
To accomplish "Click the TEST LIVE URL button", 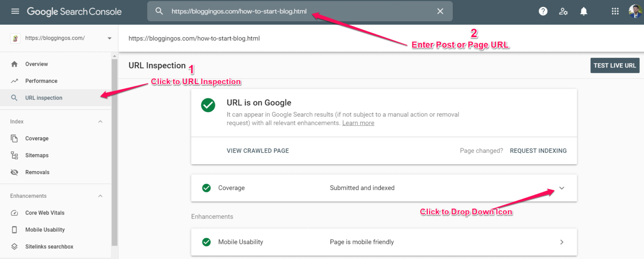I will pyautogui.click(x=615, y=65).
